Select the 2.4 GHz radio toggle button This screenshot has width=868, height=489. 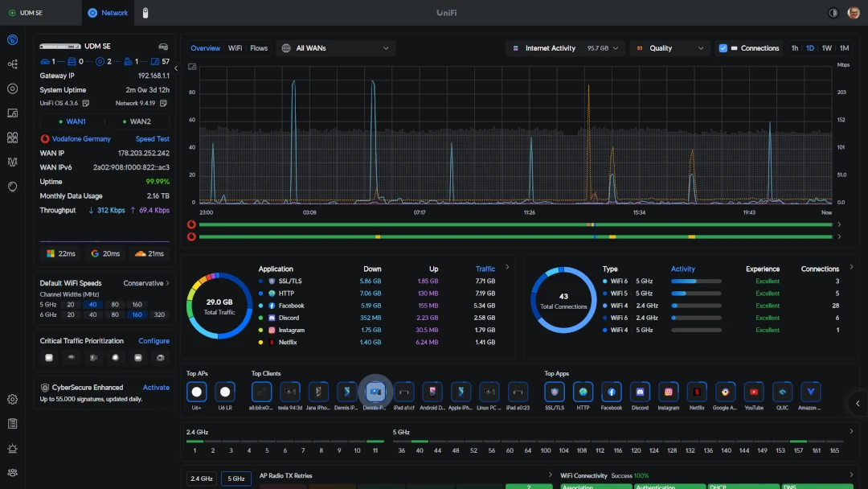tap(201, 479)
